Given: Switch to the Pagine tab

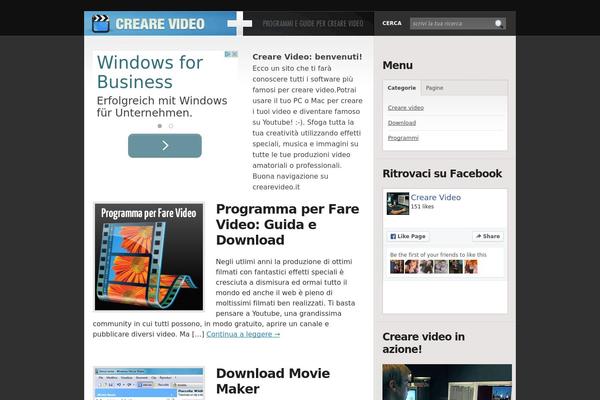Looking at the screenshot, I should click(434, 88).
